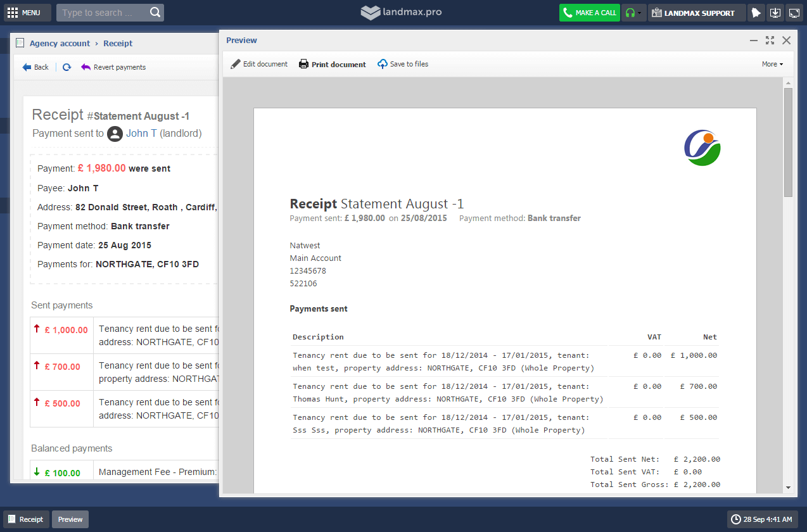Image resolution: width=807 pixels, height=532 pixels.
Task: Click the Agency account breadcrumb icon
Action: [x=20, y=44]
